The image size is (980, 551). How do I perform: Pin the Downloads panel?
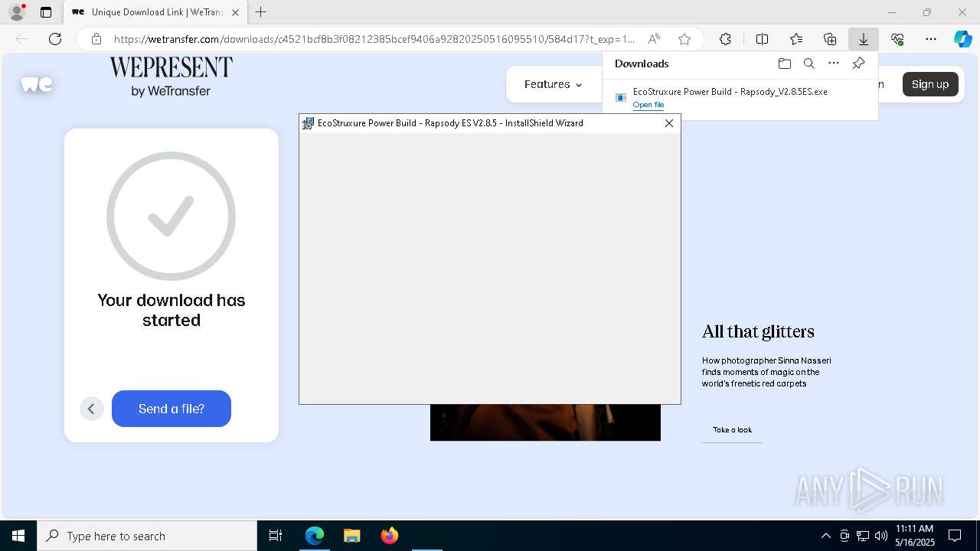[x=858, y=64]
